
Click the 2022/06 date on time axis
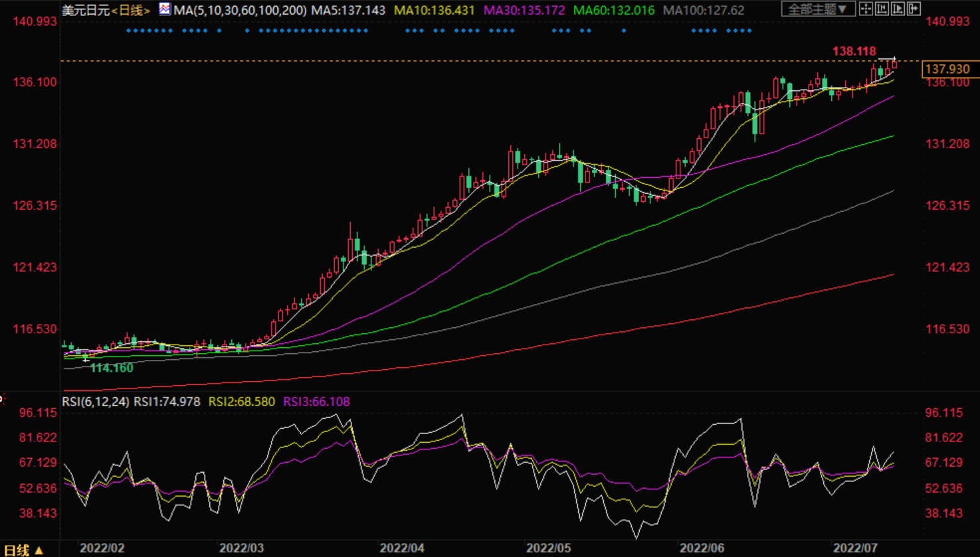coord(702,548)
